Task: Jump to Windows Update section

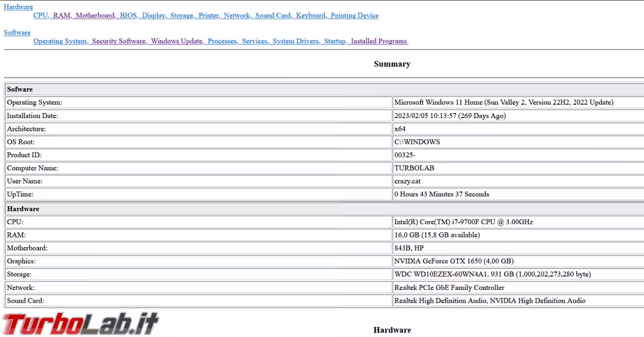Action: (x=177, y=41)
